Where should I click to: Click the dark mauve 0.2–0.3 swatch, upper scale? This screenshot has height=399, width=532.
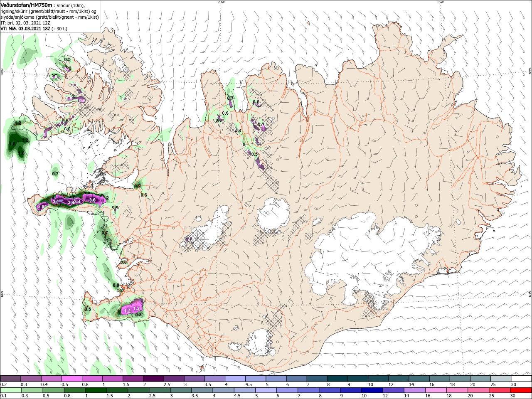pos(11,379)
